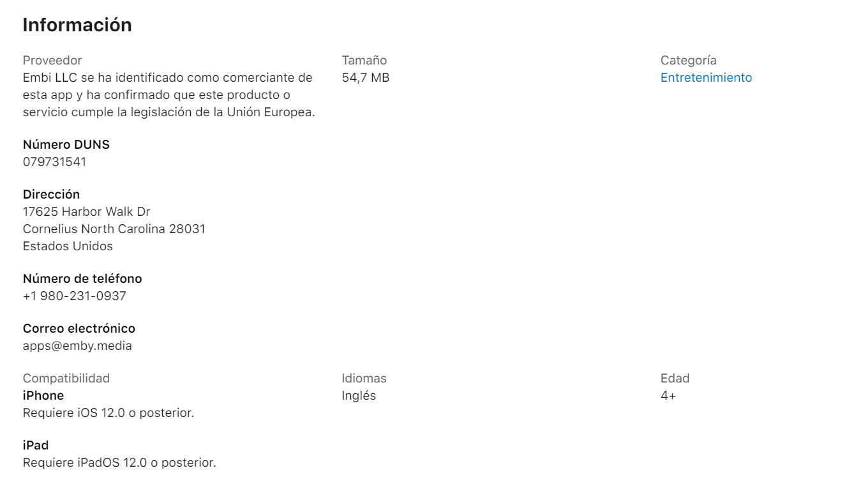Click the Cornelius North Carolina 28031 line
Viewport: 868px width, 484px height.
114,229
